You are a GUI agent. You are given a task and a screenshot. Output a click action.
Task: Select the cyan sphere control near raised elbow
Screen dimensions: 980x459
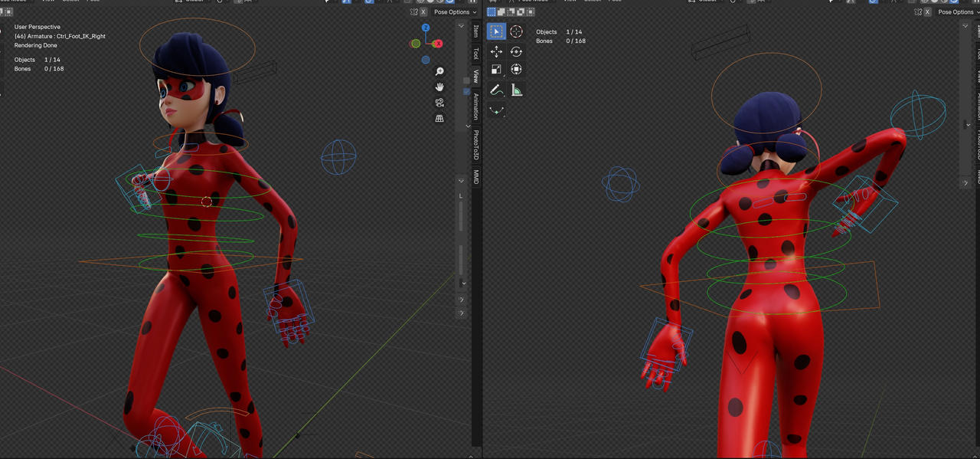(918, 115)
